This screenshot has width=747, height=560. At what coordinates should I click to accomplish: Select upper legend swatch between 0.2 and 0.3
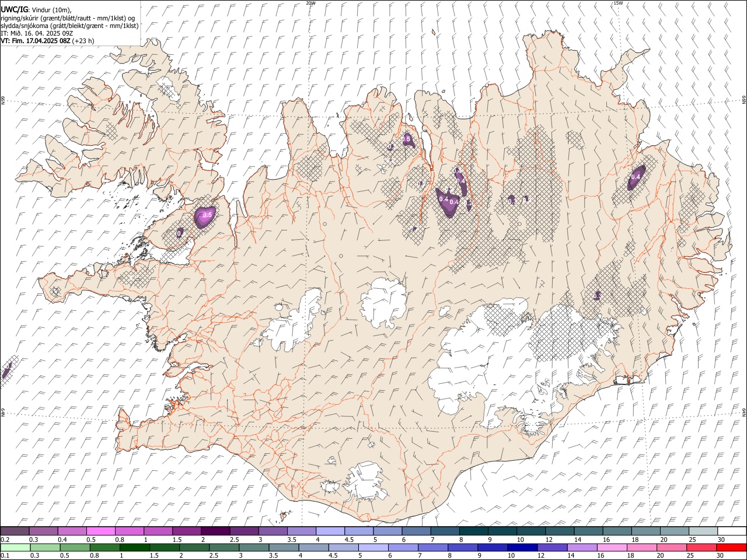tap(15, 531)
